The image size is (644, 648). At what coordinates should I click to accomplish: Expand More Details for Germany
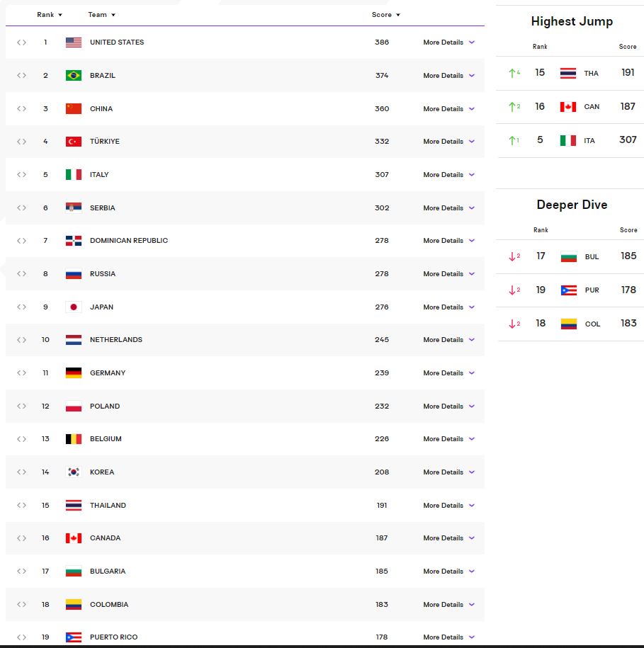tap(448, 373)
